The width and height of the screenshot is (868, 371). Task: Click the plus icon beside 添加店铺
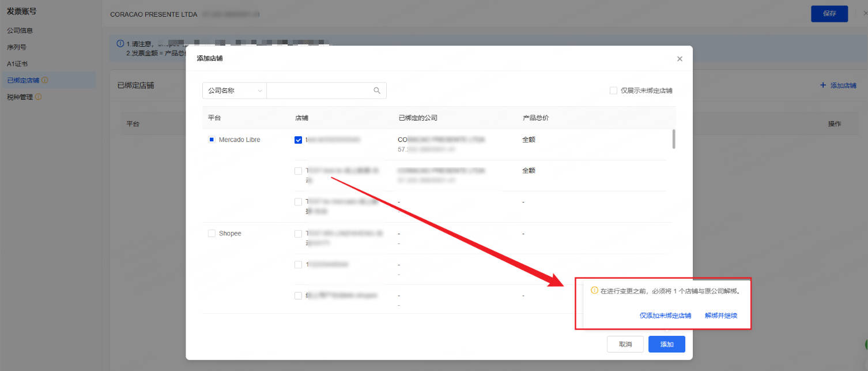[822, 85]
